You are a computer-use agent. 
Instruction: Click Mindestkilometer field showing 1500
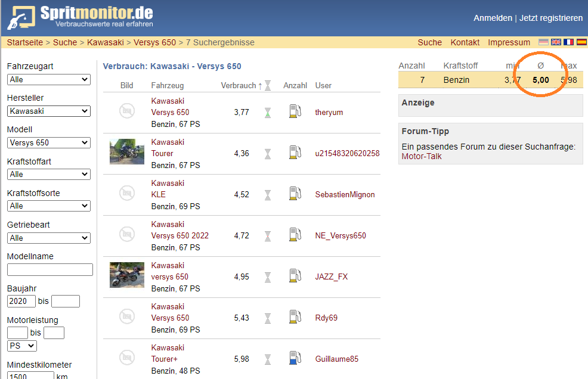pos(31,375)
